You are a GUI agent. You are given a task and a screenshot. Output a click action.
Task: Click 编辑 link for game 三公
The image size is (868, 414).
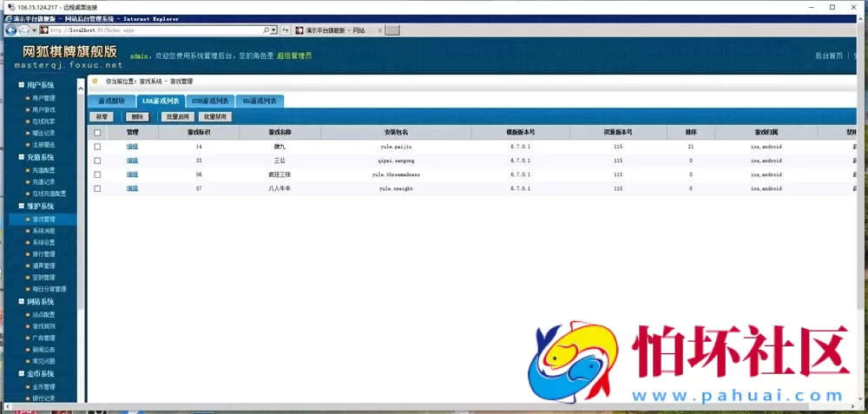pos(132,161)
